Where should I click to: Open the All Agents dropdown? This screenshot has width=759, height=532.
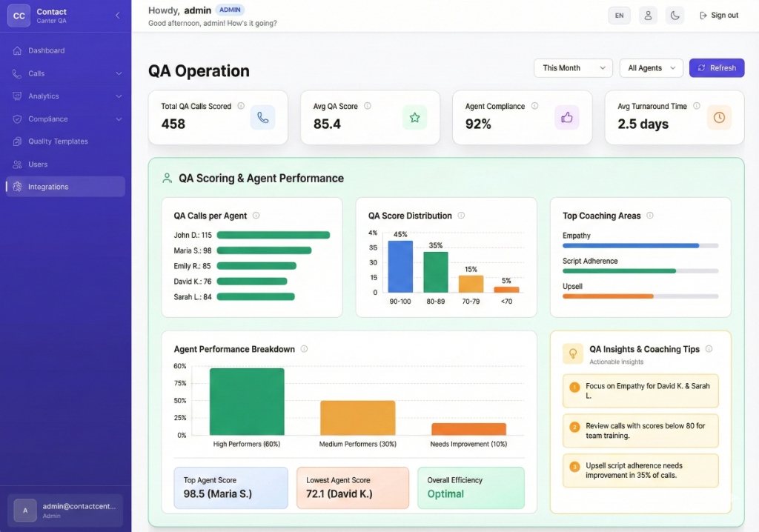point(651,67)
